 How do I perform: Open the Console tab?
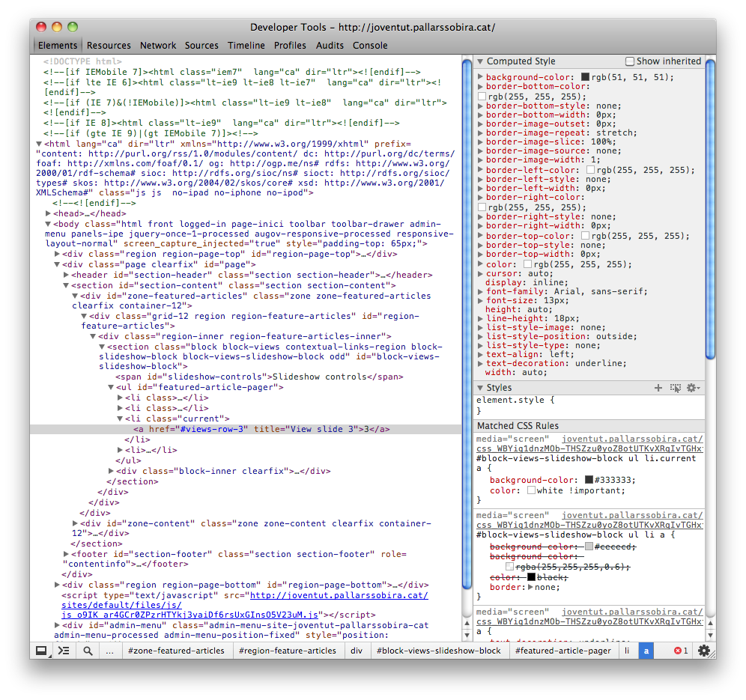pyautogui.click(x=370, y=45)
